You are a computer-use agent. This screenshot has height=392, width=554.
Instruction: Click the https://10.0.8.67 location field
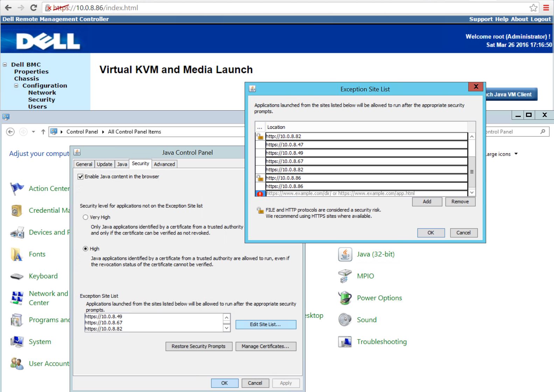tap(366, 161)
